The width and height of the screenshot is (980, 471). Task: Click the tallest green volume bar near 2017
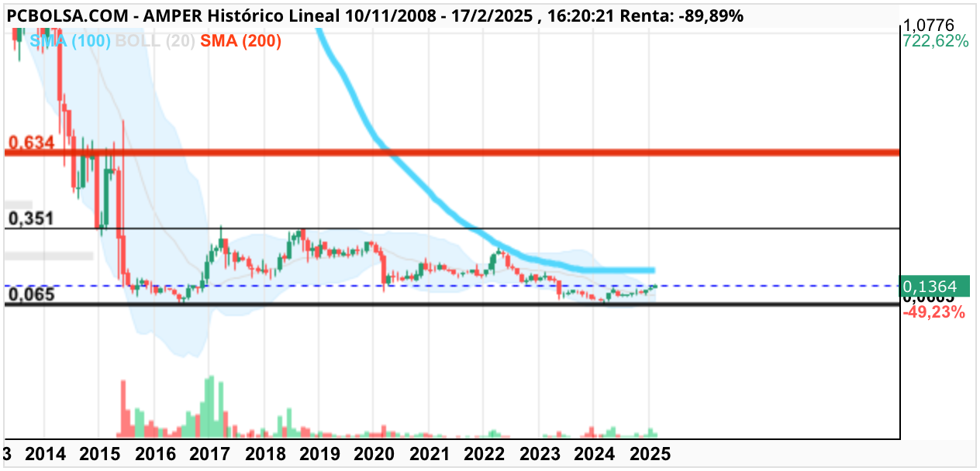209,407
